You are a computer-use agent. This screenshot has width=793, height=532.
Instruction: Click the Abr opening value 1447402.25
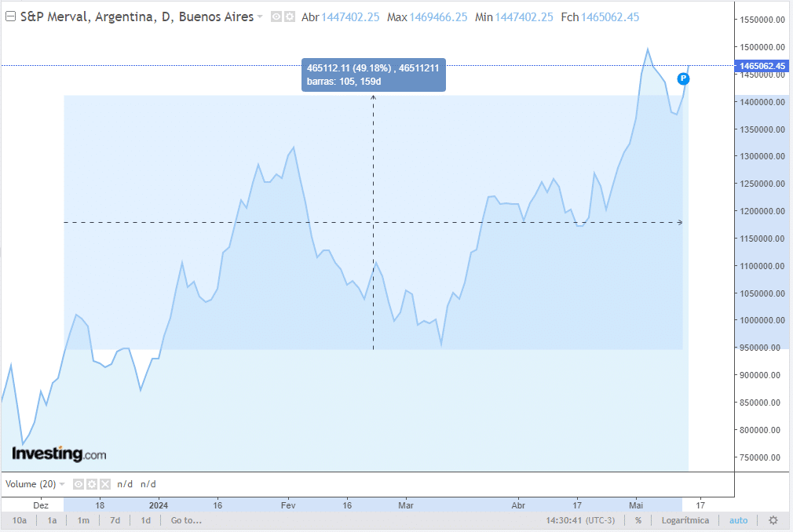click(350, 17)
